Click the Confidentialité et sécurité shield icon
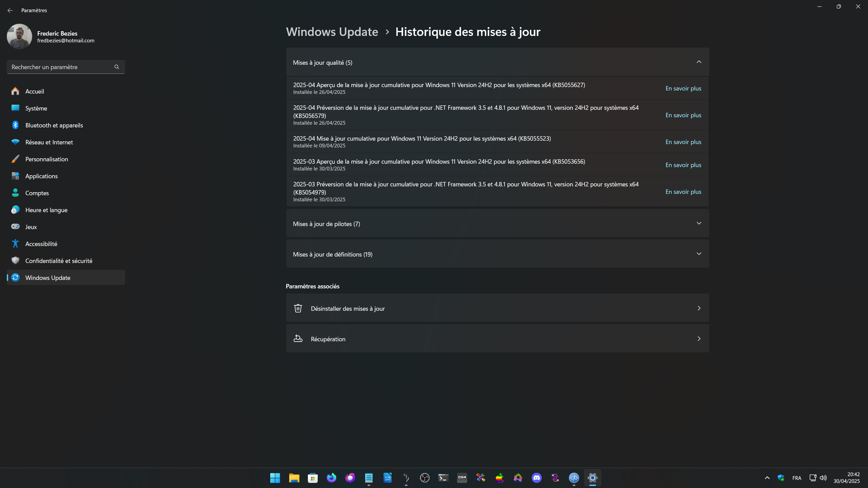868x488 pixels. pos(15,260)
